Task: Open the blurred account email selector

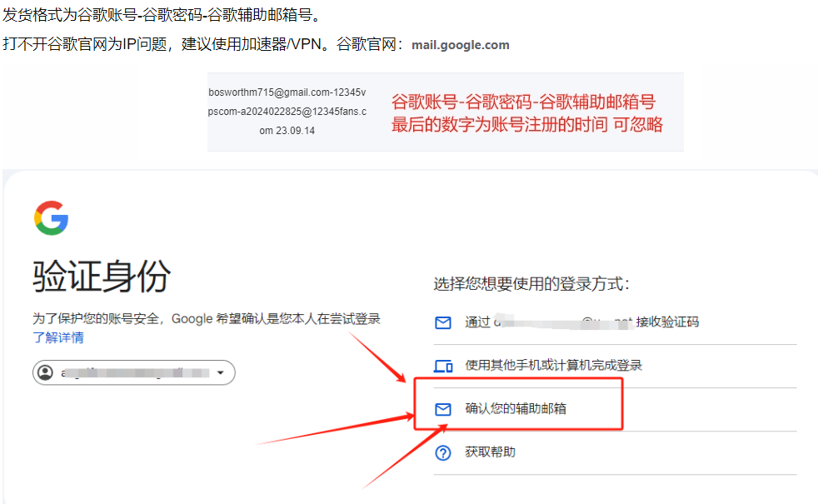Action: coord(134,372)
